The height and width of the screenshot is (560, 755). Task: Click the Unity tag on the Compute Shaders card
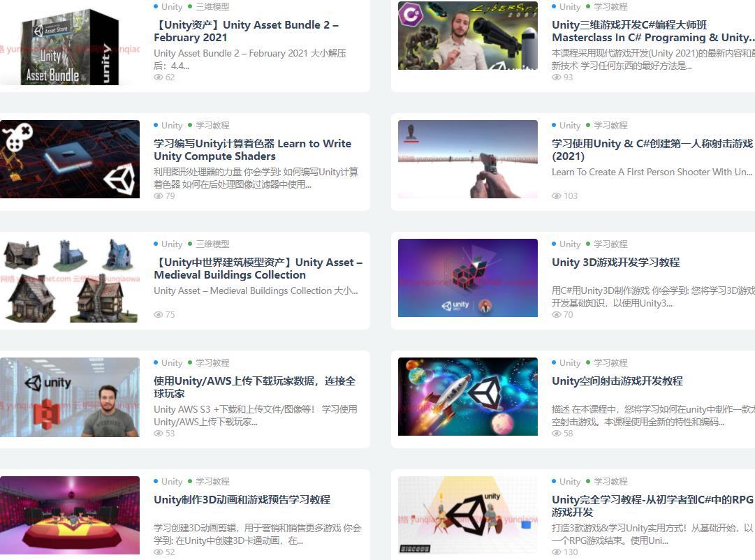point(172,125)
